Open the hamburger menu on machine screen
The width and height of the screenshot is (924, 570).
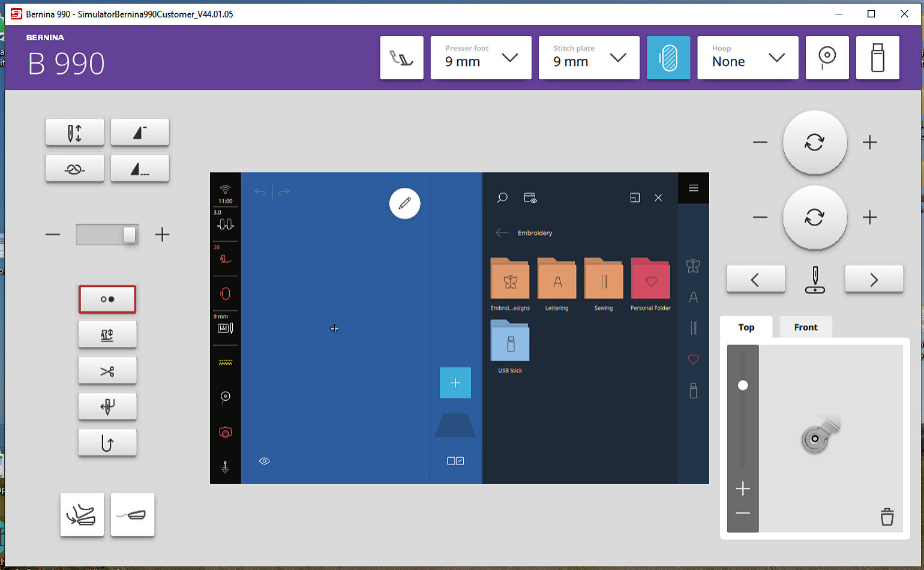click(694, 188)
